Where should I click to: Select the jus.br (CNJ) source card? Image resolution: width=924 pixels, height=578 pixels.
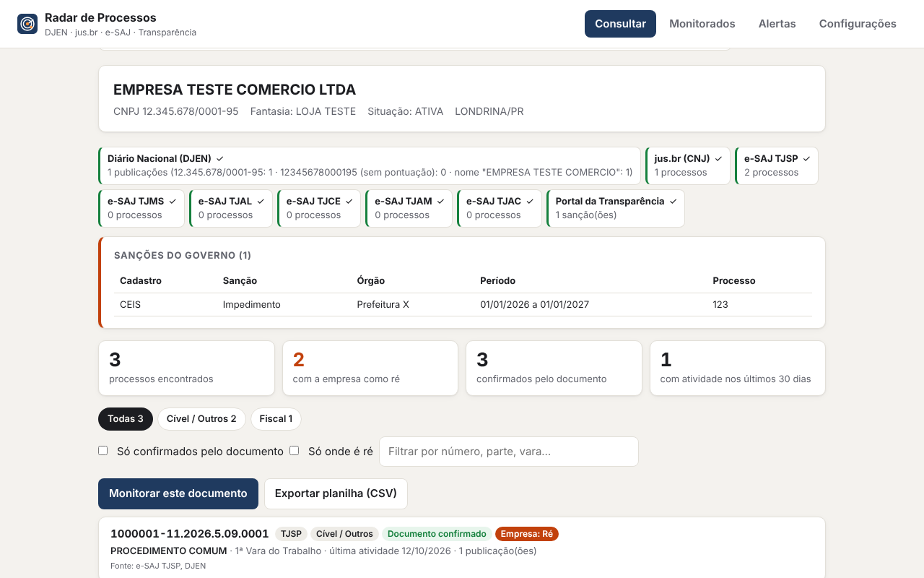(x=688, y=165)
